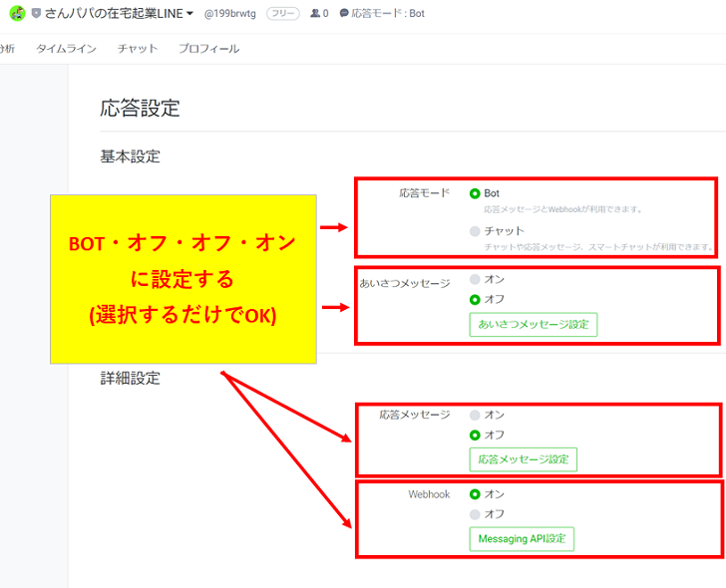Turn あいさつメッセージ off

(475, 300)
